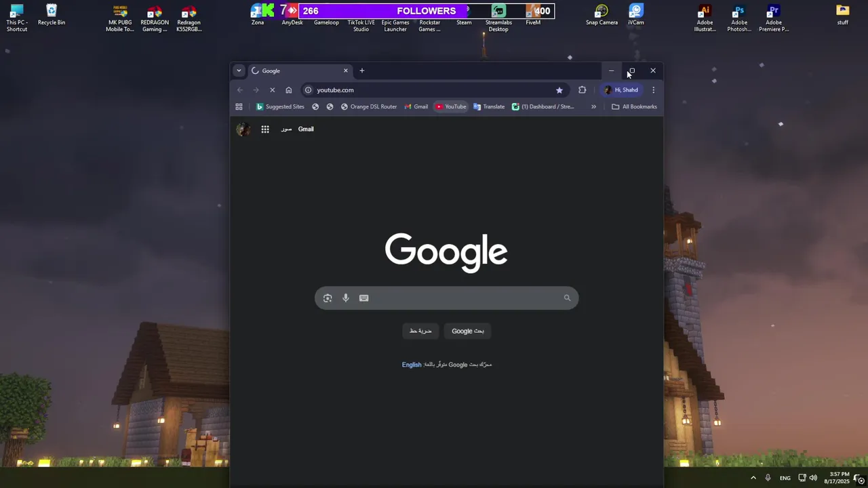868x488 pixels.
Task: Open the YouTube bookmark
Action: click(x=451, y=106)
